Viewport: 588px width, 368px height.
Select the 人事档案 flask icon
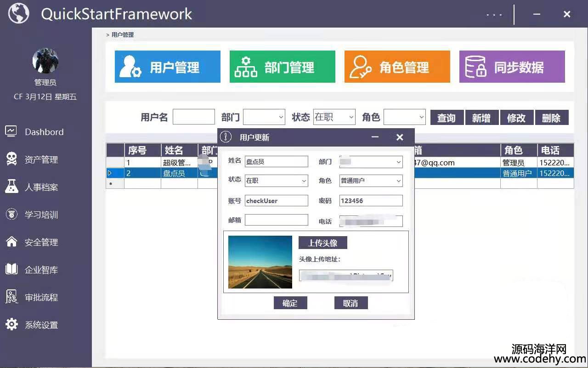click(11, 187)
